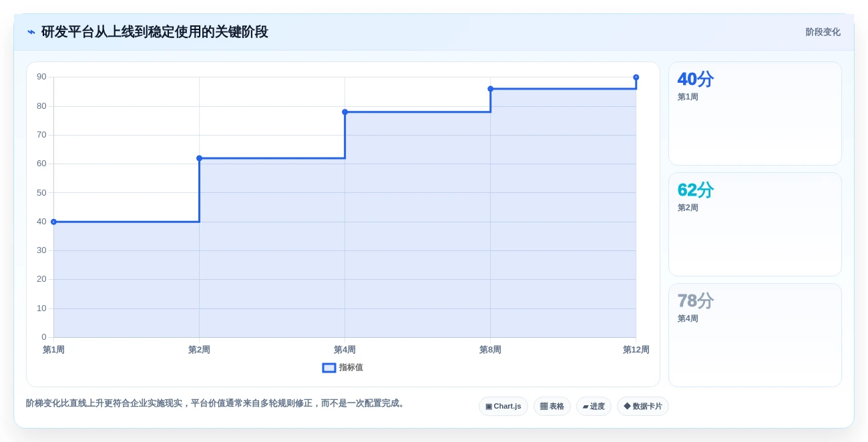This screenshot has width=868, height=442.
Task: Click the 第1周 x-axis label
Action: pyautogui.click(x=53, y=350)
